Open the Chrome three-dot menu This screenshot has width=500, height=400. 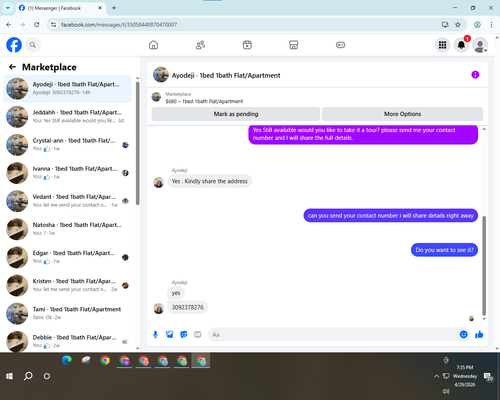point(491,25)
